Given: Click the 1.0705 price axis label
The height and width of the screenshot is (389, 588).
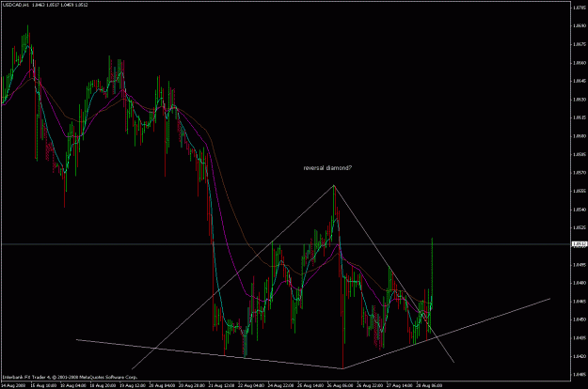Looking at the screenshot, I should 580,8.
